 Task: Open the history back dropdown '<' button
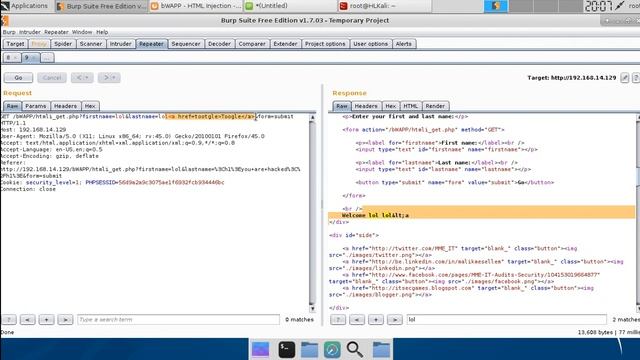click(82, 78)
